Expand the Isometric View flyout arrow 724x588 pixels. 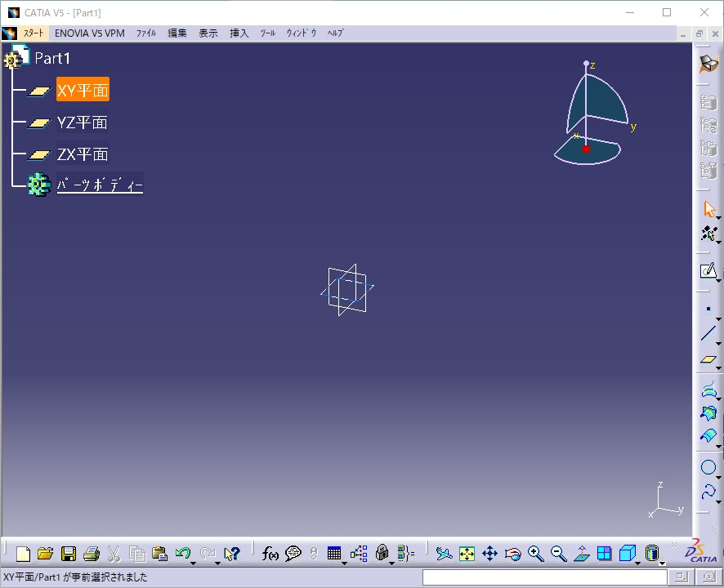(x=637, y=563)
